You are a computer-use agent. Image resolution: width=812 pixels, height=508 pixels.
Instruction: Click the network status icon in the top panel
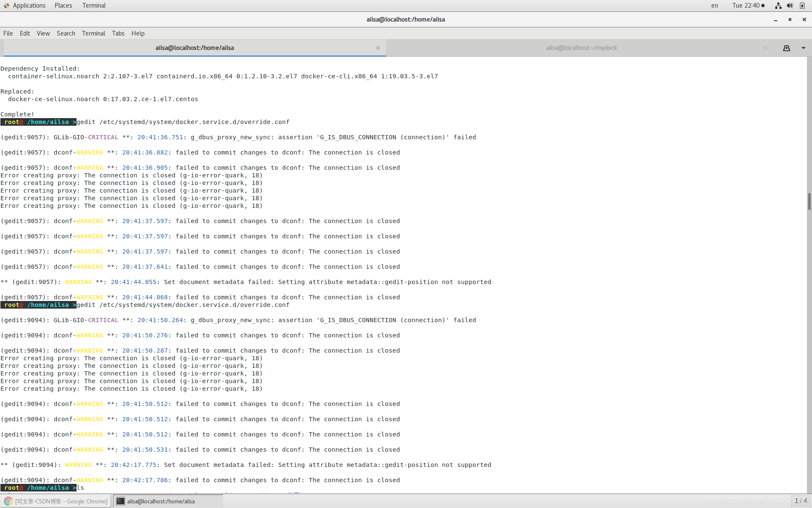click(778, 6)
